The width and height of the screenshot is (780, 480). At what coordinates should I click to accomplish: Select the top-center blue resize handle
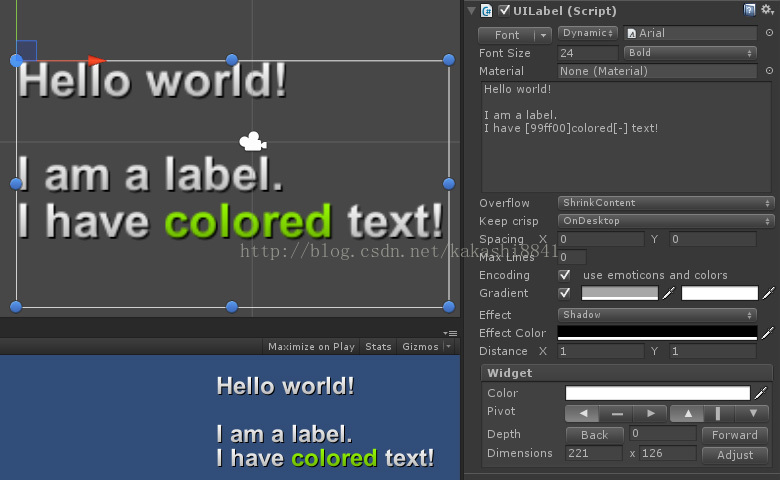tap(232, 60)
